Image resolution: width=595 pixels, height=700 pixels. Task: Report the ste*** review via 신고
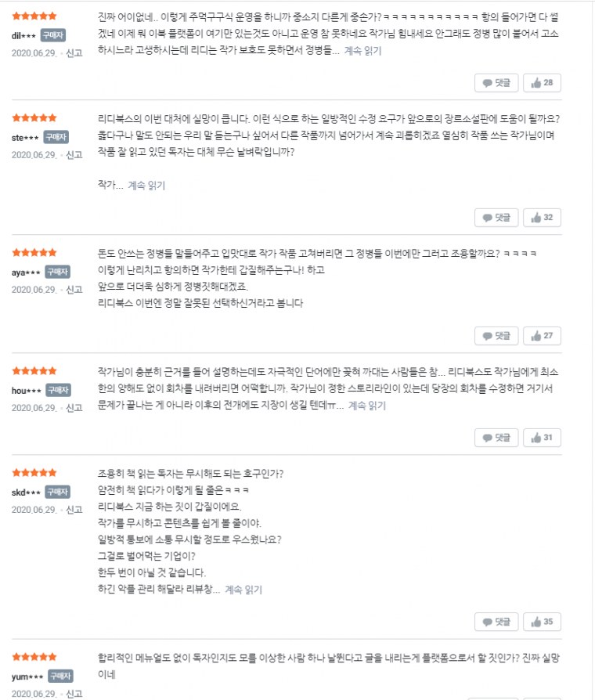pyautogui.click(x=74, y=155)
